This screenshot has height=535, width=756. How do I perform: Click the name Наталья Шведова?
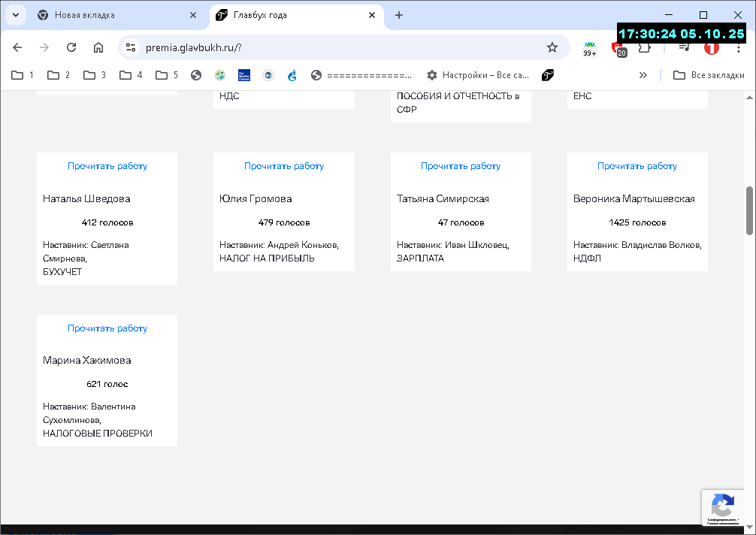click(86, 198)
